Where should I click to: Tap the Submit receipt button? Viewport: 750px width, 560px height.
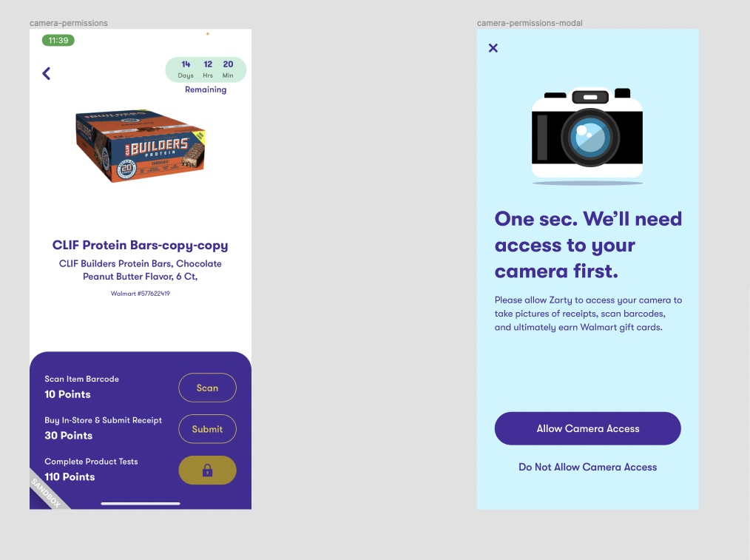pos(207,429)
